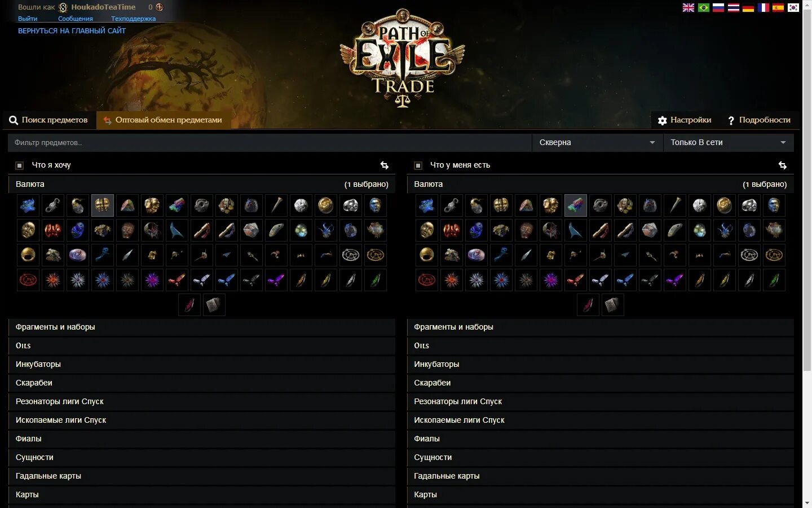812x508 pixels.
Task: Pick Orb of Fusing under Что у меня есть
Action: point(452,205)
